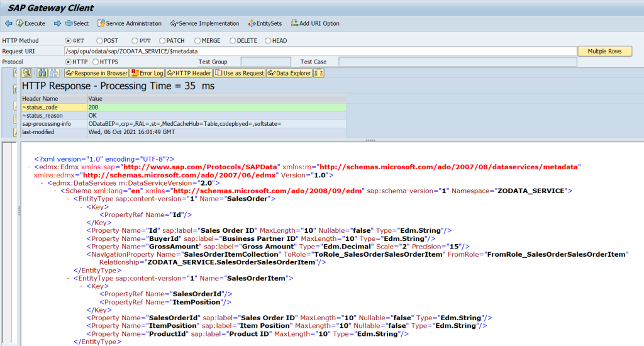Click the GrossAmount property line

click(x=278, y=247)
